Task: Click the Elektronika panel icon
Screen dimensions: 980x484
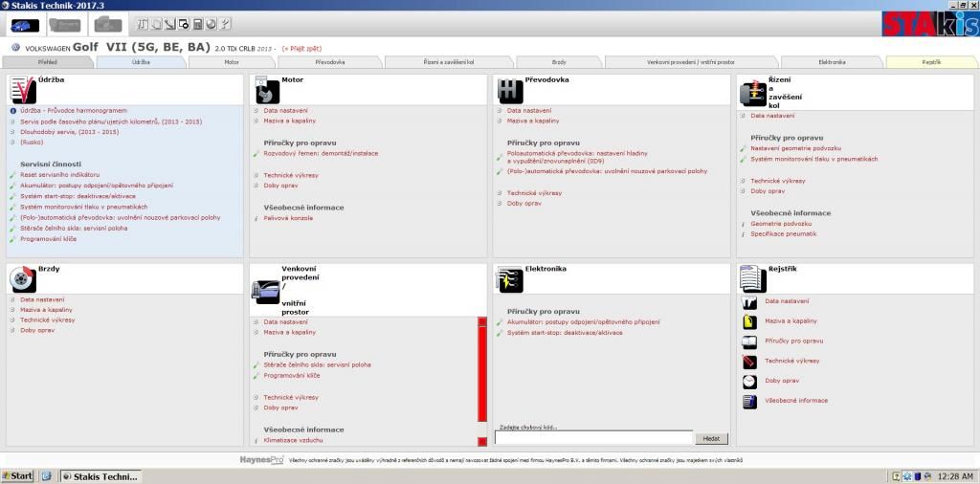Action: click(509, 280)
